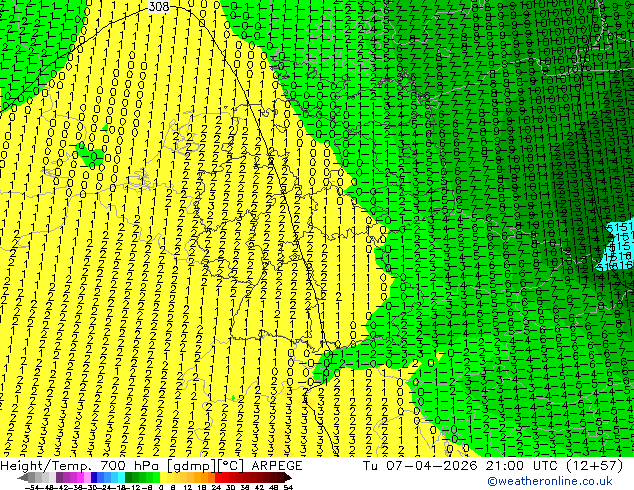
Task: Click the '[°C]' unit label
Action: [x=230, y=466]
